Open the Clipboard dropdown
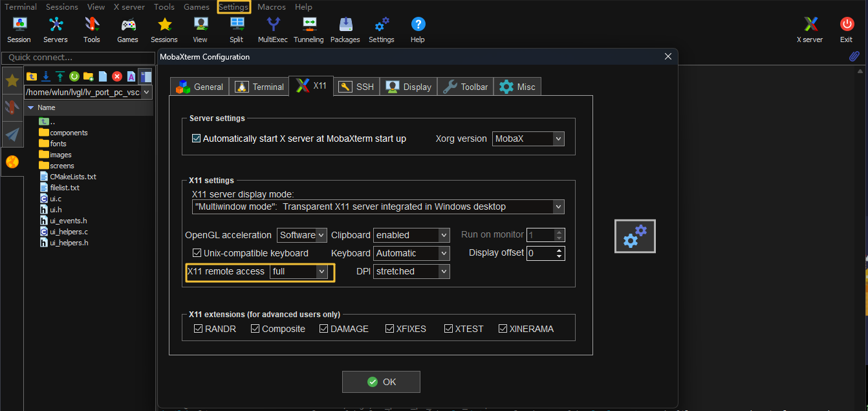Viewport: 868px width, 411px height. pos(411,235)
